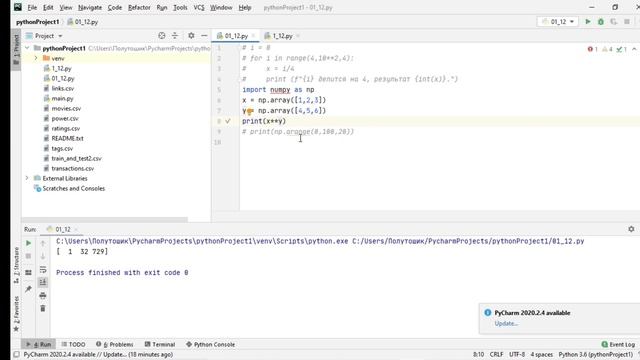Rerun 01_12 in the Run panel
The width and height of the screenshot is (640, 360).
tap(29, 243)
